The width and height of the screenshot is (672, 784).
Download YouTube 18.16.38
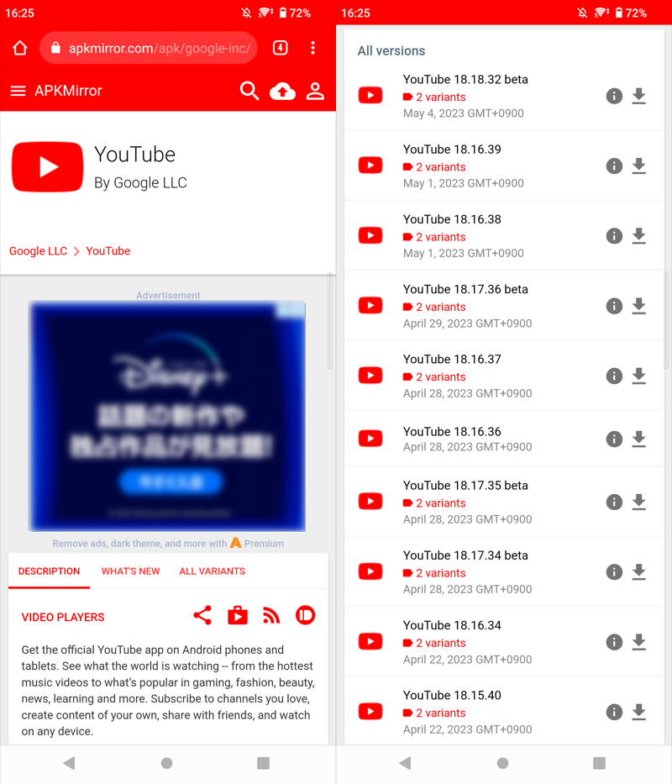click(639, 235)
